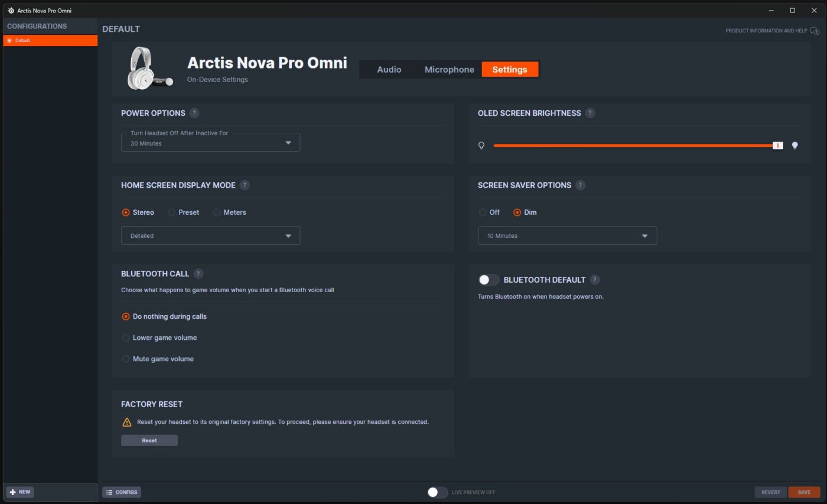Toggle the Live Preview switch
This screenshot has width=827, height=504.
(438, 492)
